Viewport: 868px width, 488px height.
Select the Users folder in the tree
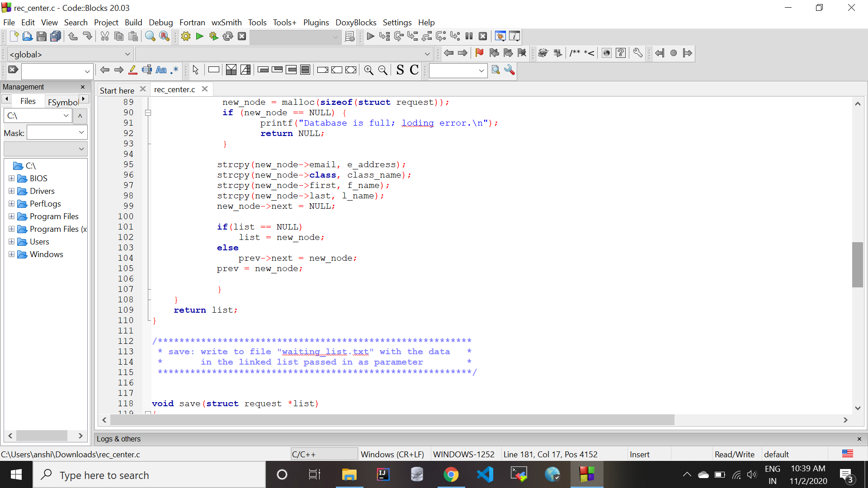point(39,242)
